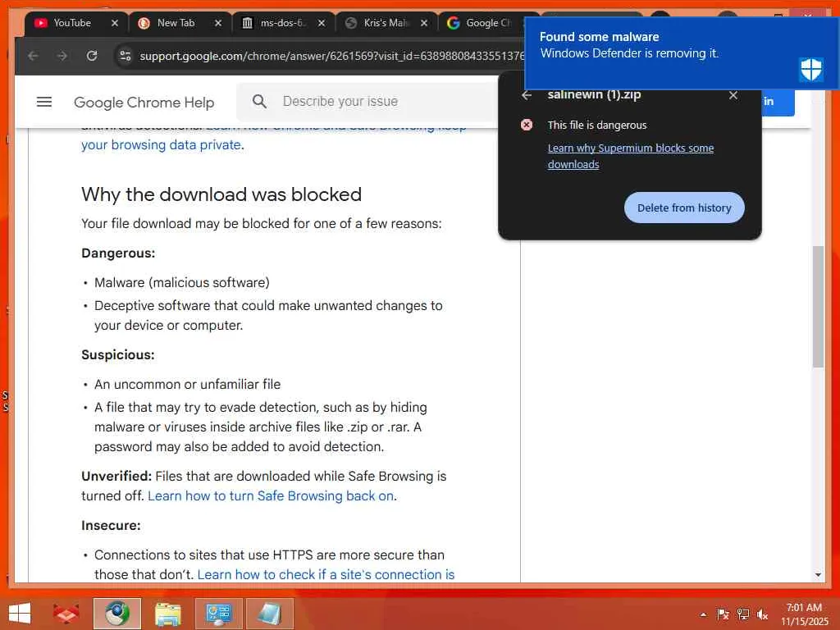Switch to the ms-dos-6 tab
This screenshot has width=840, height=630.
[283, 23]
